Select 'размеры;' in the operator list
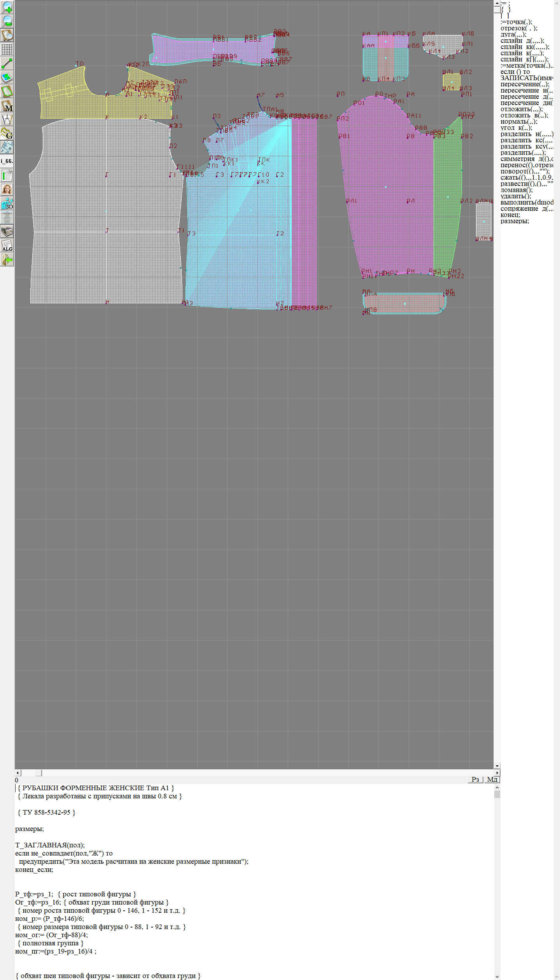This screenshot has height=980, width=560. tap(514, 221)
